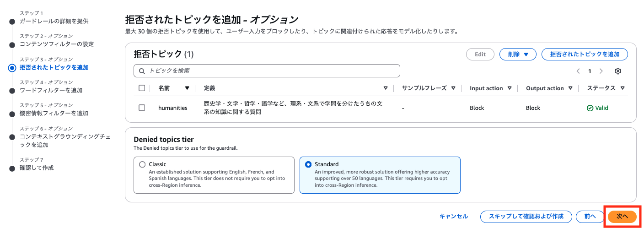Viewport: 644px width, 250px height.
Task: Focus the トピックを検索 search field
Action: click(x=270, y=71)
